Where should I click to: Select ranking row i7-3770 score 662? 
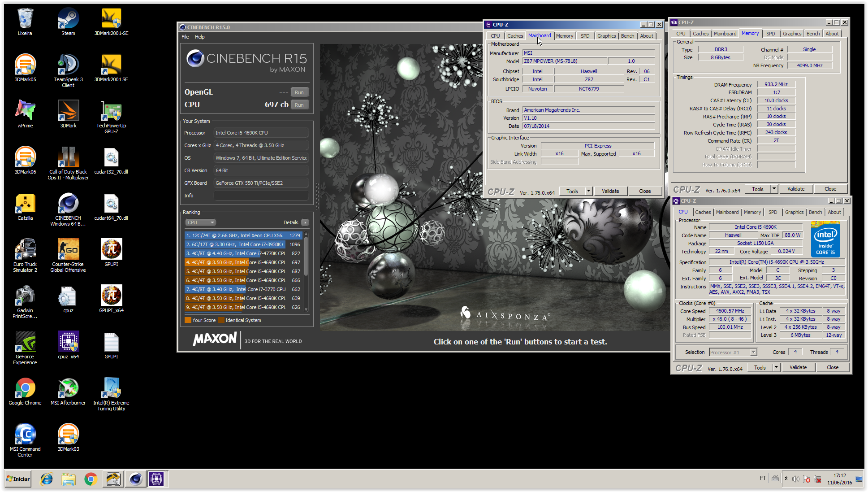(243, 289)
